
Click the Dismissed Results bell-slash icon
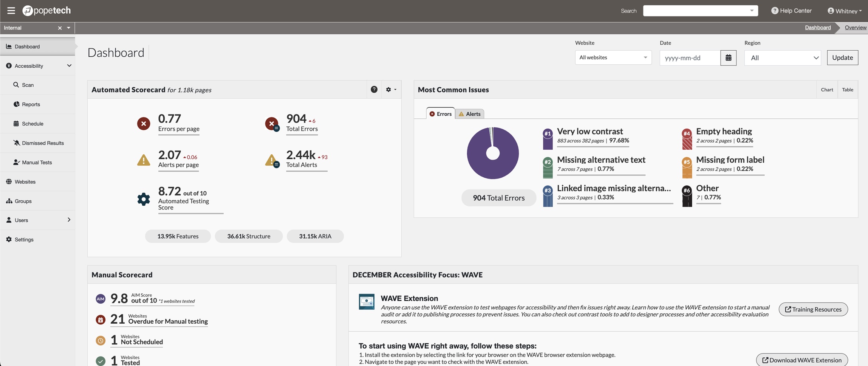click(16, 143)
